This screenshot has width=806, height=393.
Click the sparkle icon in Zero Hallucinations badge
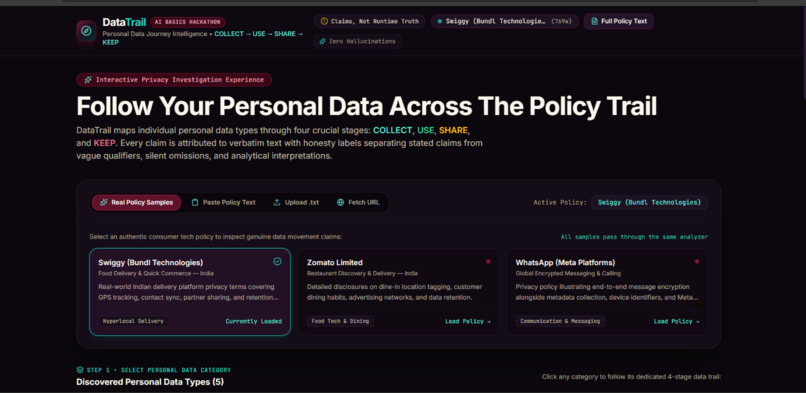point(323,41)
